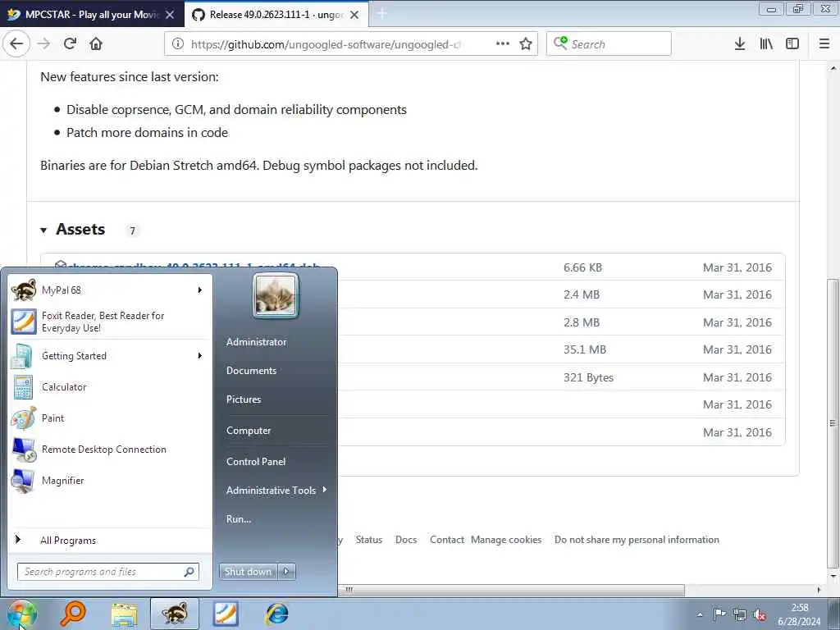Viewport: 840px width, 630px height.
Task: Open the browser home page icon
Action: pos(96,44)
